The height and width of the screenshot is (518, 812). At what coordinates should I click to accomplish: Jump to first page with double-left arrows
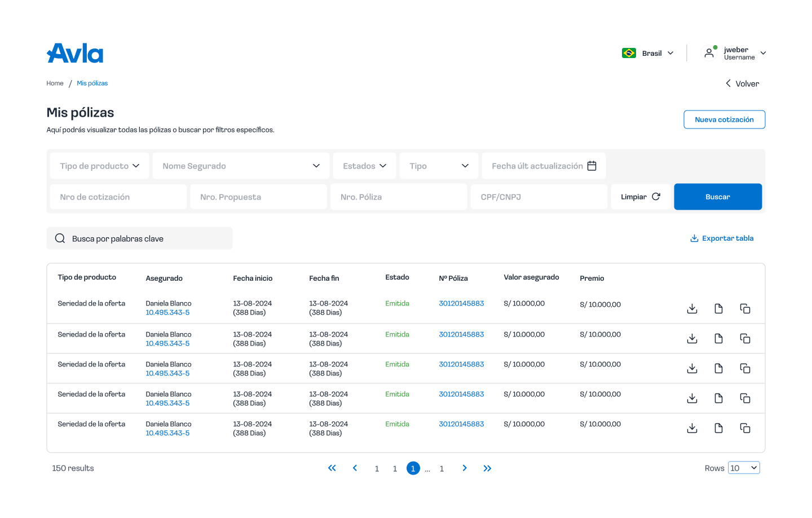tap(332, 468)
